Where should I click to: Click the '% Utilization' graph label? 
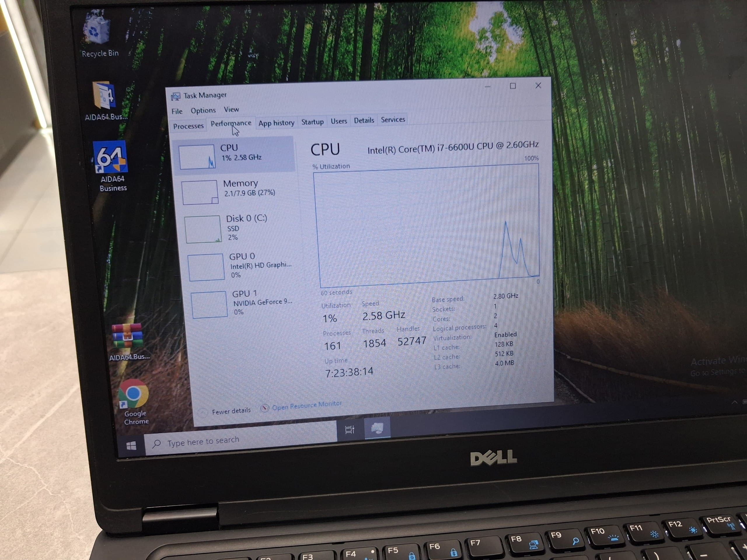331,167
